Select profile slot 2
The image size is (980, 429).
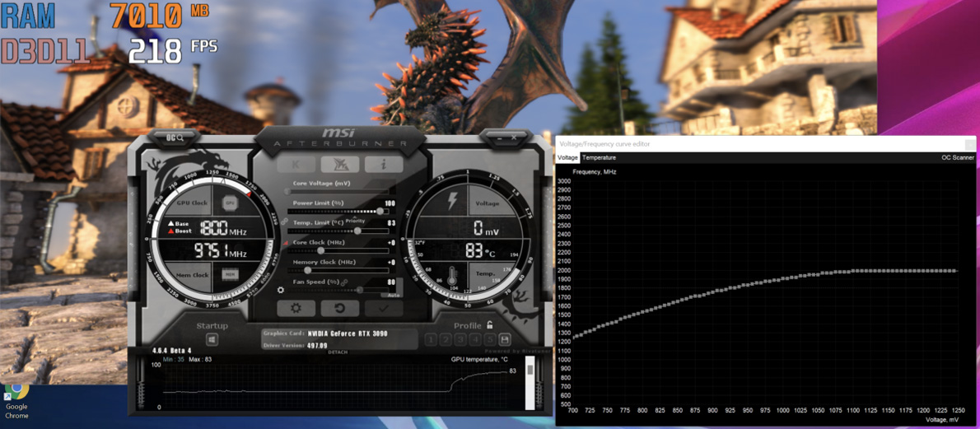[x=446, y=339]
